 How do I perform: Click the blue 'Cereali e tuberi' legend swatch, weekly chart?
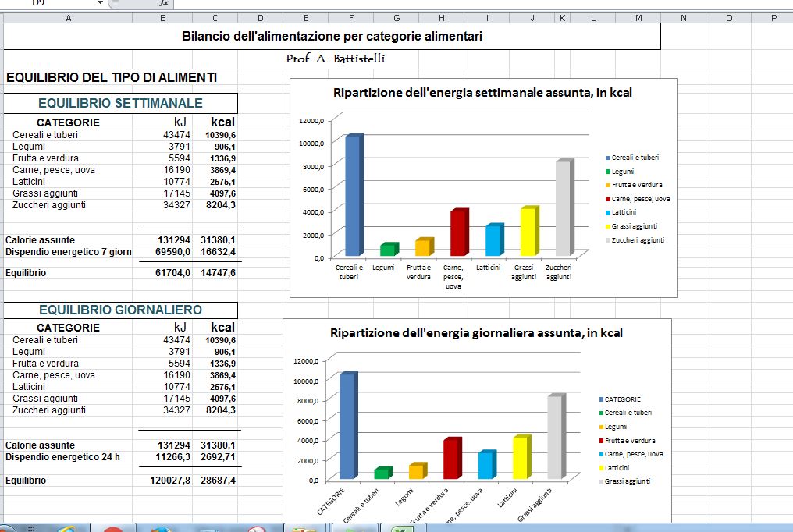coord(608,158)
